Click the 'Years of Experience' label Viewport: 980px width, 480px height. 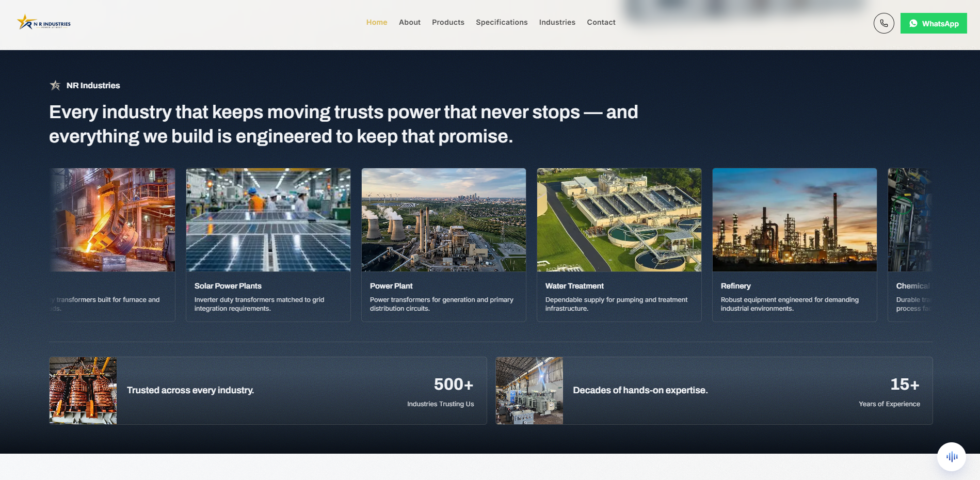(889, 404)
